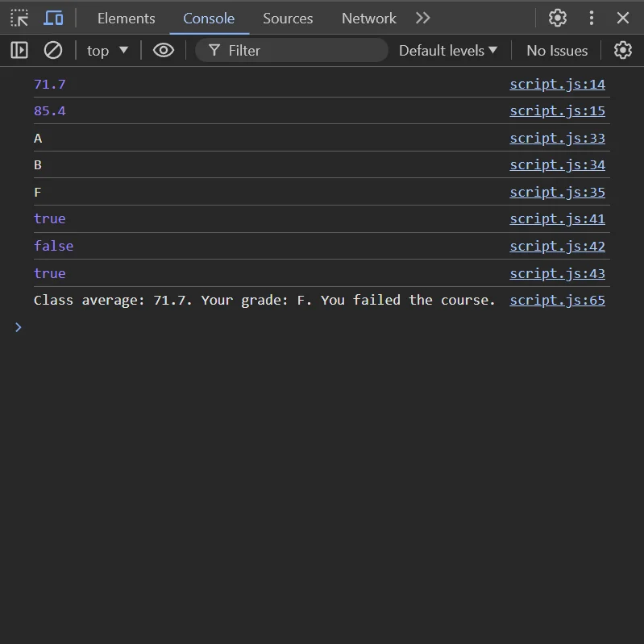Focus the Filter input field

tap(292, 51)
